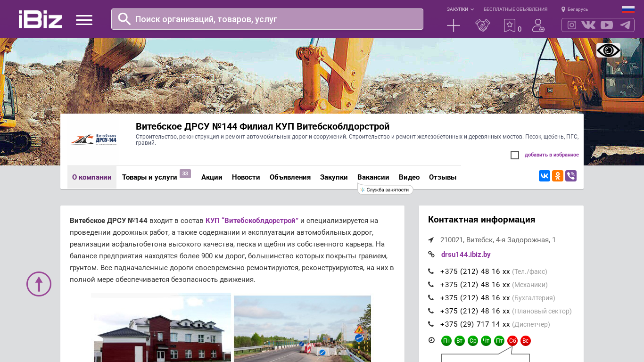This screenshot has height=362, width=644.
Task: Click the Контактная информация heading
Action: tap(482, 220)
